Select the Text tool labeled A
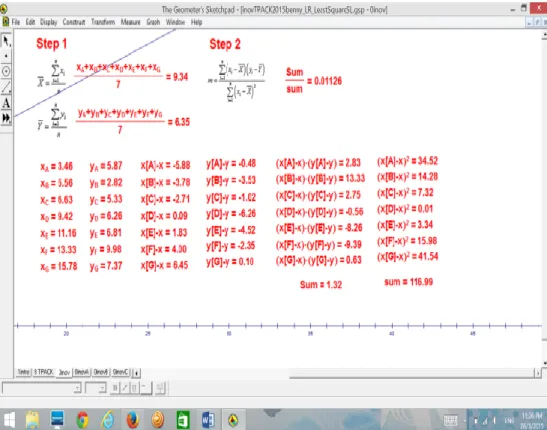547x430 pixels. tap(6, 103)
